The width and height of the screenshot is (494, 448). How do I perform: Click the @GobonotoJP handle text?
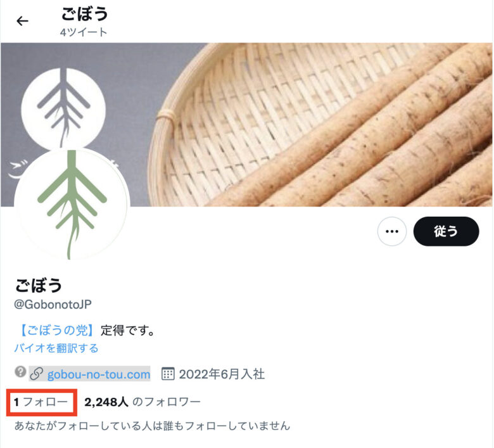(x=53, y=304)
